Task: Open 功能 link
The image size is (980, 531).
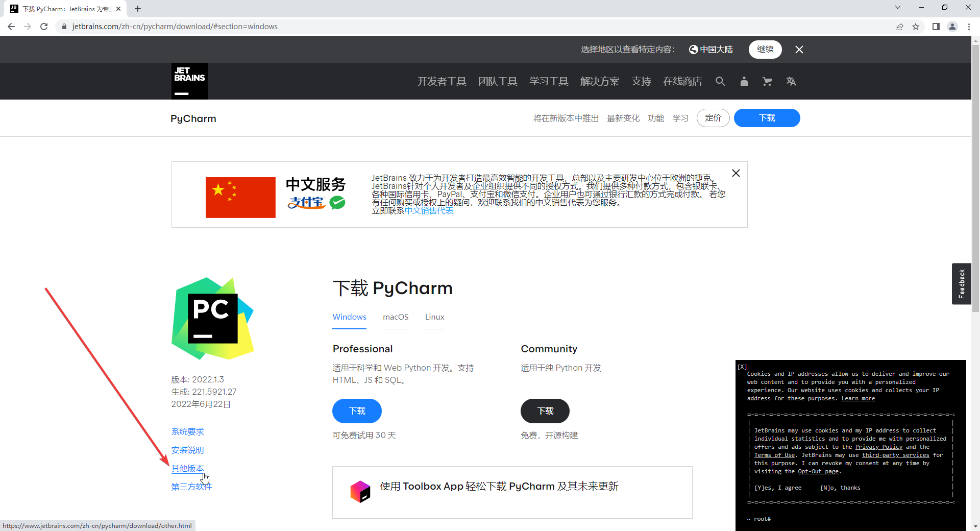Action: point(656,118)
